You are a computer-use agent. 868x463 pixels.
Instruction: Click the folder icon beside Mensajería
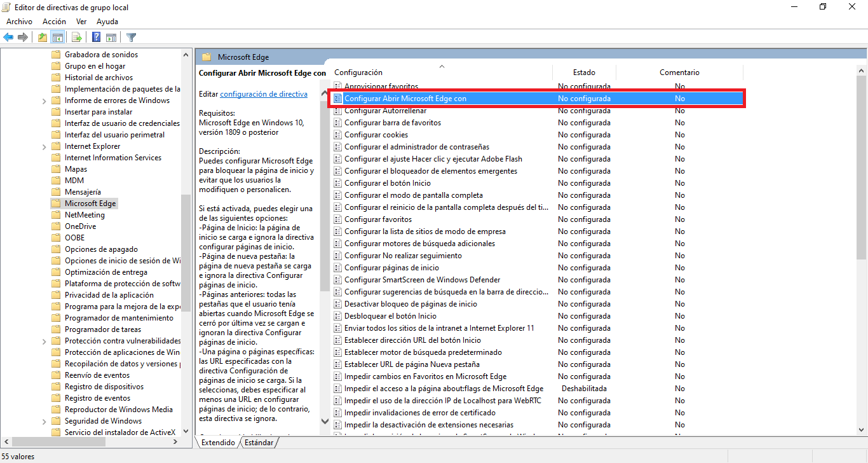click(x=56, y=192)
